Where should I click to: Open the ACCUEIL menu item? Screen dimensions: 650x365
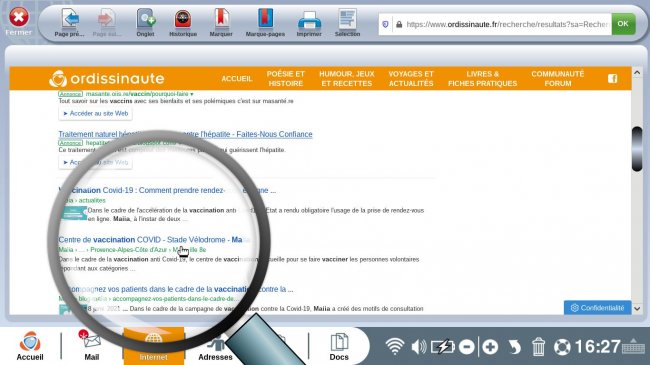(237, 79)
